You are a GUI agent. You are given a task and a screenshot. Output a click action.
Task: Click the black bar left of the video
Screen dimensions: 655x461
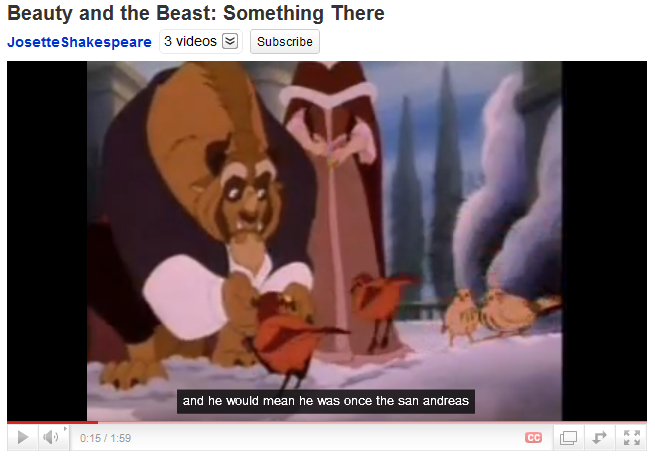pyautogui.click(x=47, y=241)
